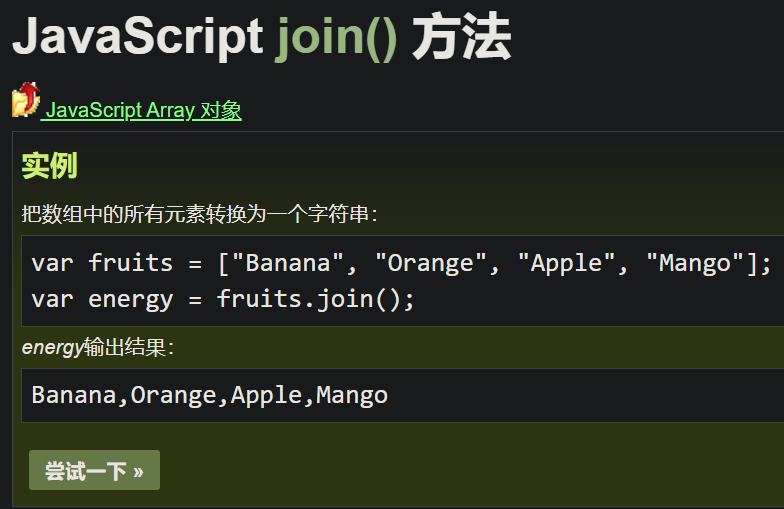Click the folder-with-arrow icon before JavaScript Array

(26, 100)
